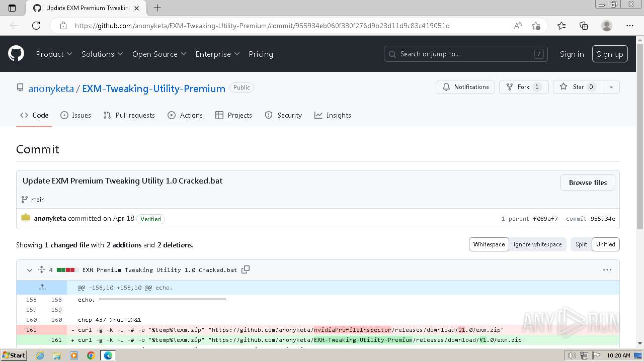This screenshot has height=362, width=644.
Task: Expand the Product menu
Action: [54, 54]
